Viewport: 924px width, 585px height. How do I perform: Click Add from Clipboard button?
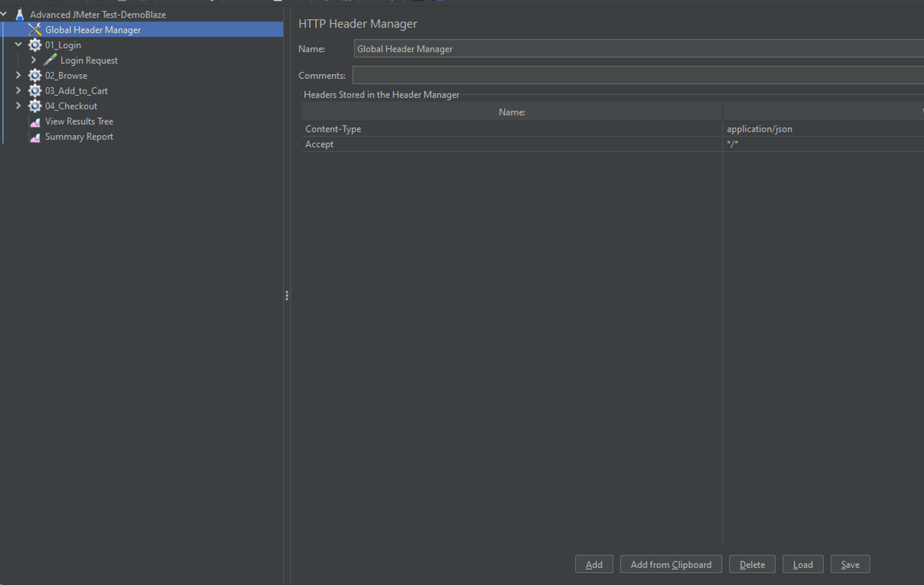tap(671, 565)
